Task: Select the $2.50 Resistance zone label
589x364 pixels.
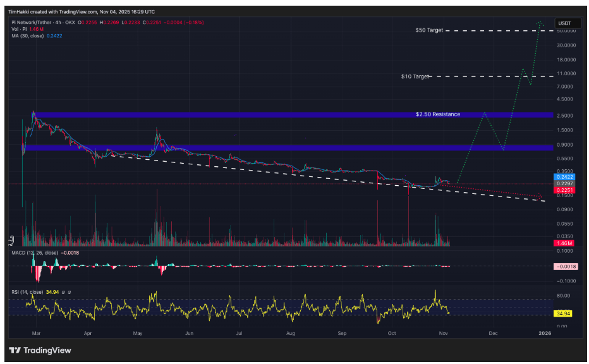Action: point(437,114)
